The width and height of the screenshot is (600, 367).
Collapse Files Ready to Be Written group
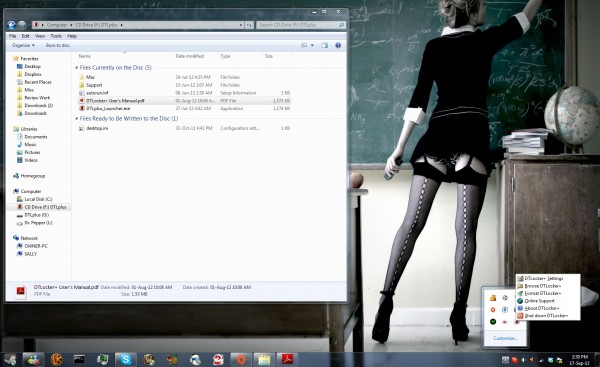click(x=77, y=119)
